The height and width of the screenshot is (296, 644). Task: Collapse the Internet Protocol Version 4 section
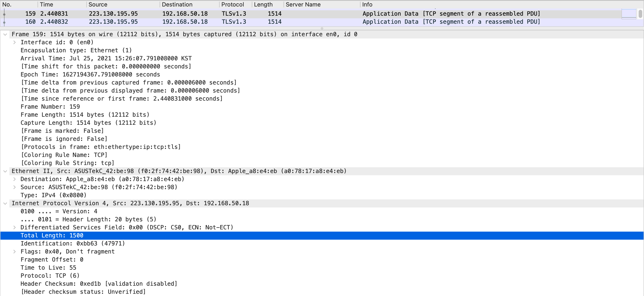tap(5, 203)
